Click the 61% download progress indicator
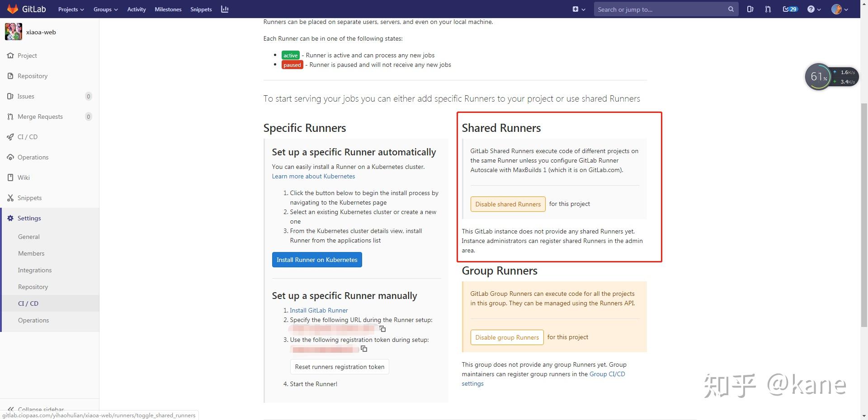868x420 pixels. click(x=817, y=76)
